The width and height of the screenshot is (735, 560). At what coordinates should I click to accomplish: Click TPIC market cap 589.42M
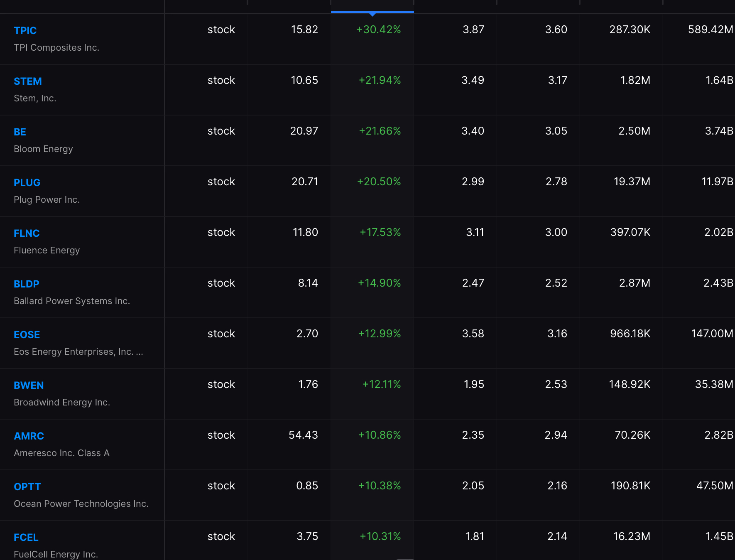coord(710,29)
